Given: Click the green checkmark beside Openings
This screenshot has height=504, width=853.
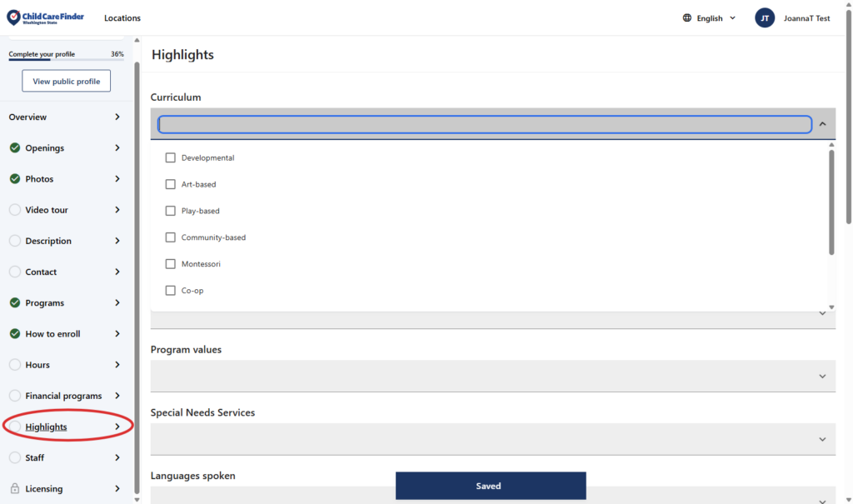Looking at the screenshot, I should coord(15,148).
